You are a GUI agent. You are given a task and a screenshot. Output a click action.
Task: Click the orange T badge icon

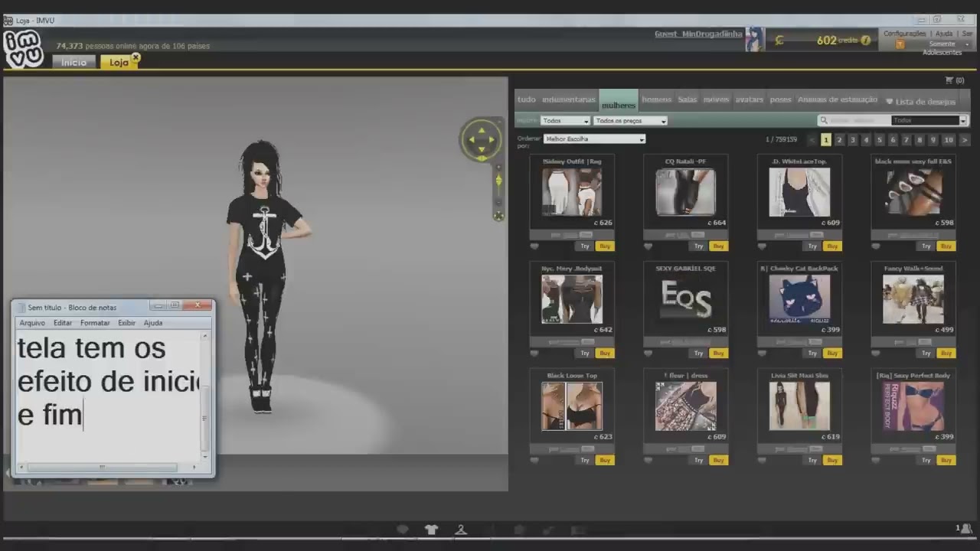tap(900, 44)
